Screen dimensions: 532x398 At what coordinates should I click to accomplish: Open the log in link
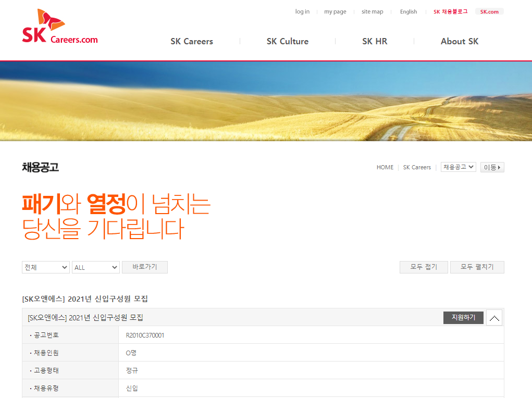[x=302, y=11]
